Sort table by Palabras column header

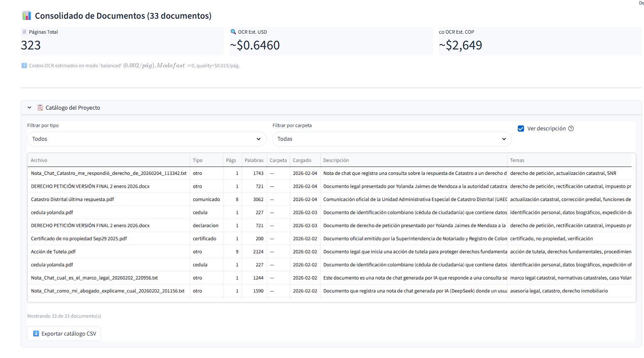pyautogui.click(x=254, y=160)
